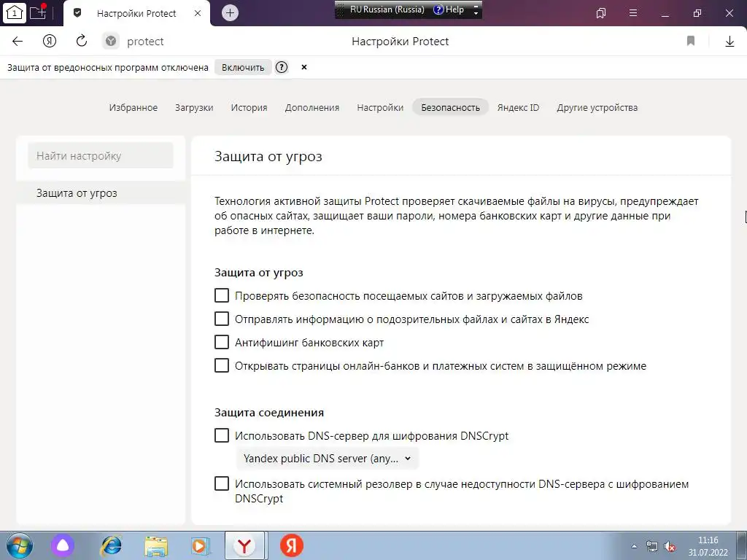Switch to the Избранное tab
The height and width of the screenshot is (560, 747).
(x=133, y=108)
